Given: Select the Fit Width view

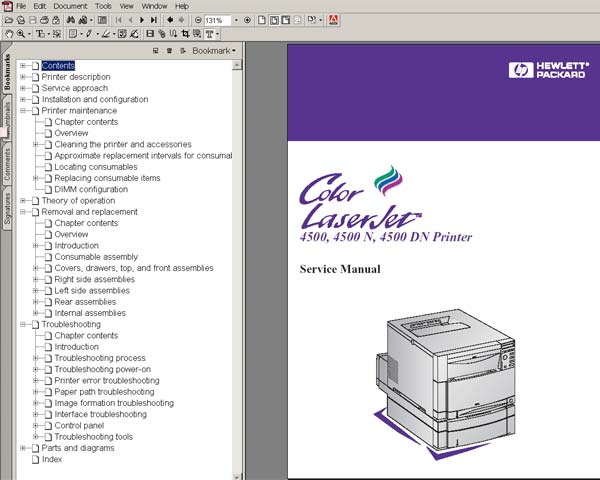Looking at the screenshot, I should (x=285, y=20).
